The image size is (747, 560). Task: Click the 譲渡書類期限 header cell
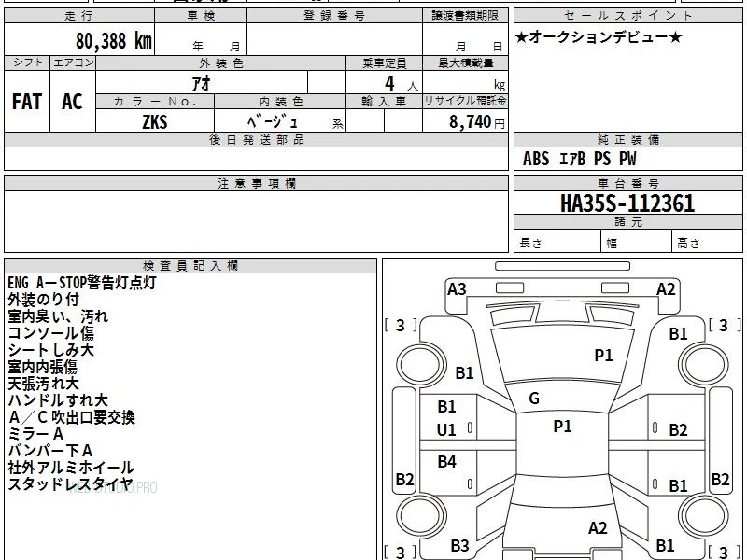465,16
